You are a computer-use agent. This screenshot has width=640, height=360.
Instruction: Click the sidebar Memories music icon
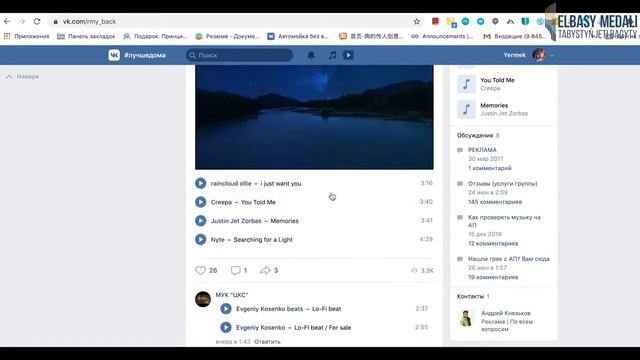pos(466,109)
